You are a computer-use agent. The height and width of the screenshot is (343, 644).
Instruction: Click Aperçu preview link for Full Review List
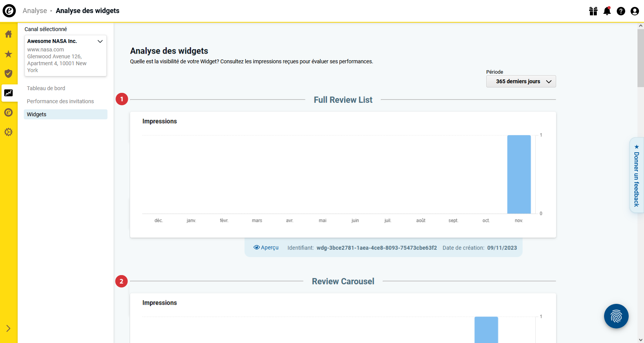pos(266,247)
